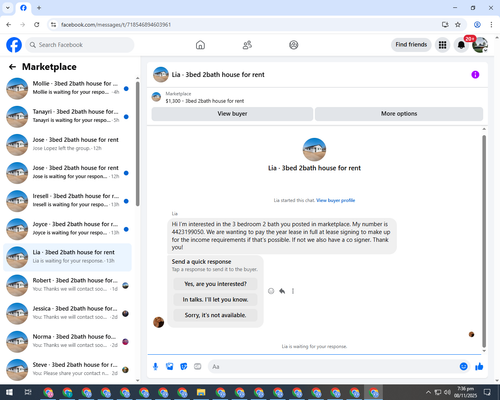
Task: Open Jessica's 3bed 2bath house conversation
Action: pos(67,314)
